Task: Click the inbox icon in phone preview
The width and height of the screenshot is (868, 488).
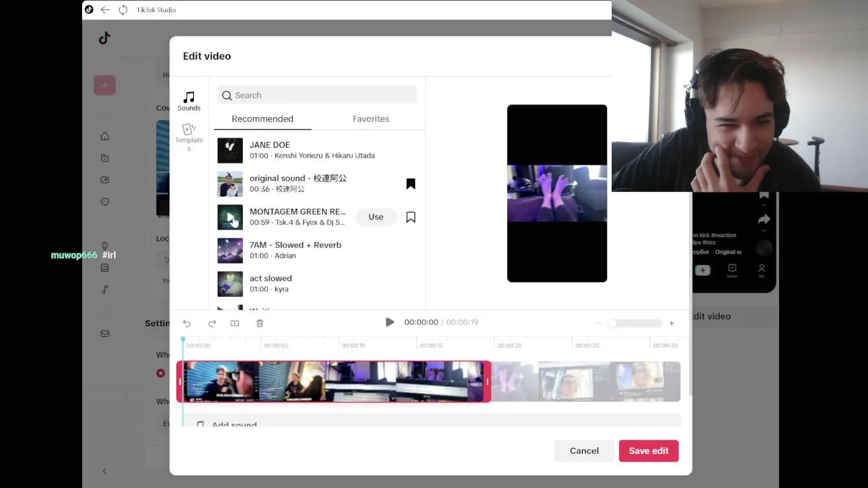Action: coord(732,270)
